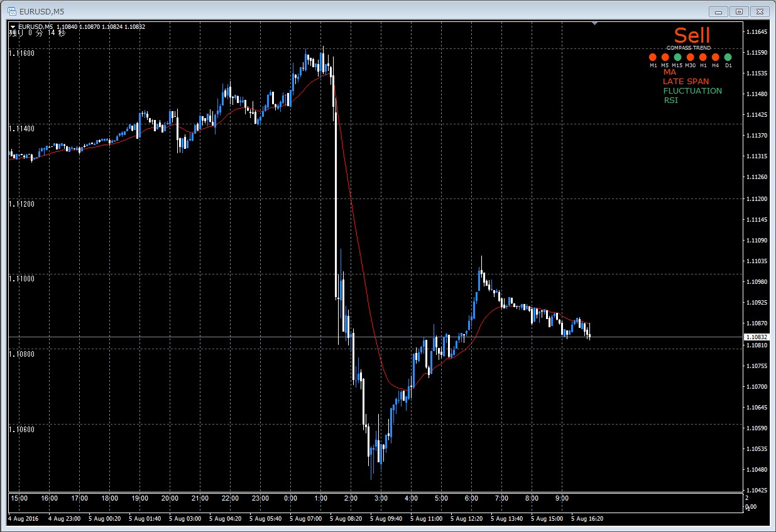Screen dimensions: 776x532
Task: Click the 1.10535 price on right scale
Action: (x=756, y=449)
